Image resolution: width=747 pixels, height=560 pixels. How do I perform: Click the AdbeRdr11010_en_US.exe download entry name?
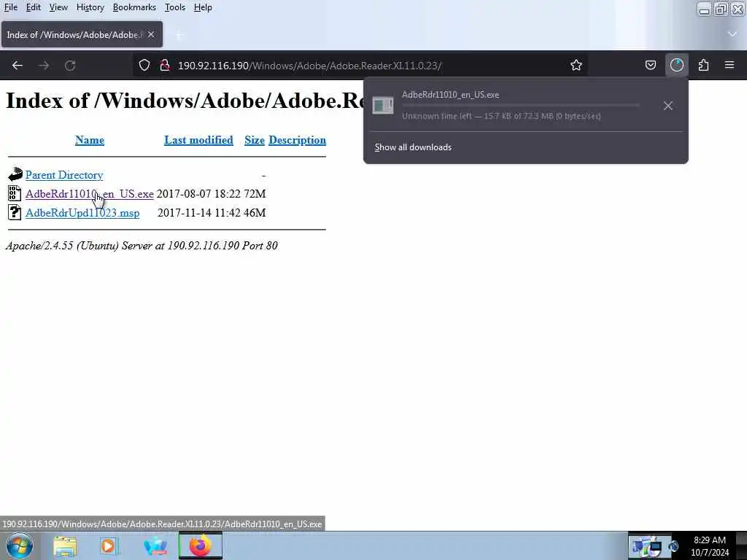[451, 95]
